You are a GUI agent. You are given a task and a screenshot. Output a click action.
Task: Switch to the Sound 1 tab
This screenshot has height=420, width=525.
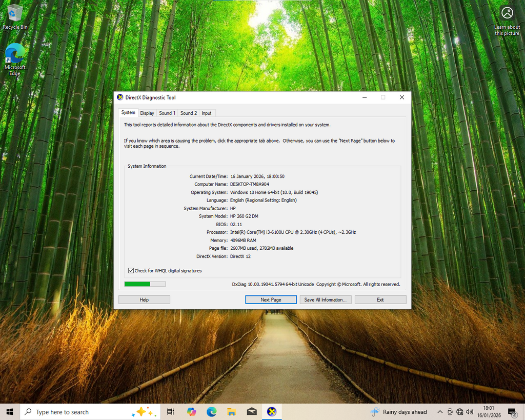click(167, 113)
